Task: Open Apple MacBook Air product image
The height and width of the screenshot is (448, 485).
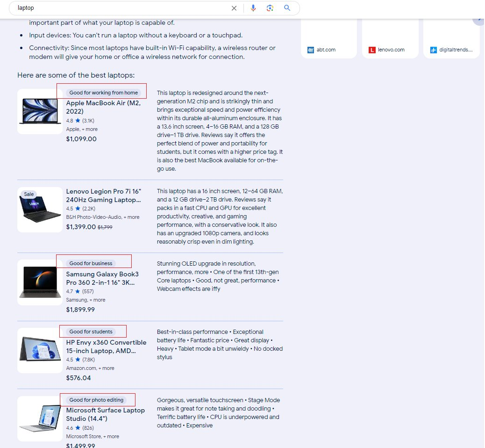Action: [40, 112]
